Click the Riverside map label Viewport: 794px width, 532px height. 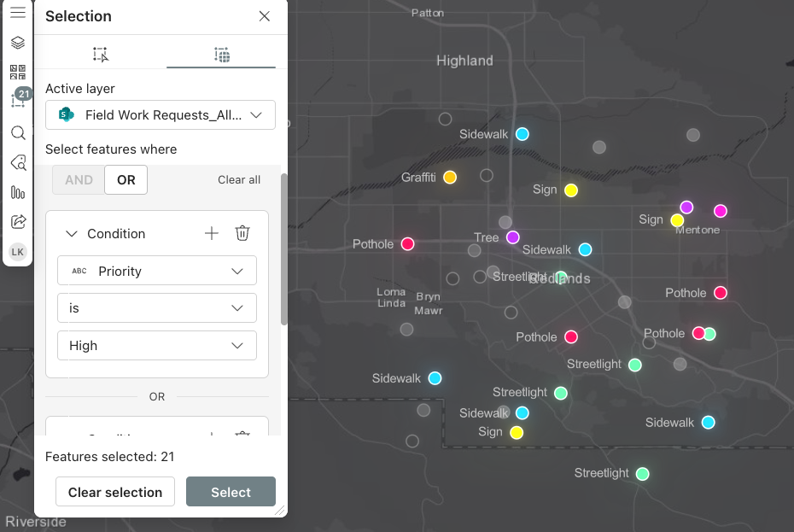click(36, 522)
